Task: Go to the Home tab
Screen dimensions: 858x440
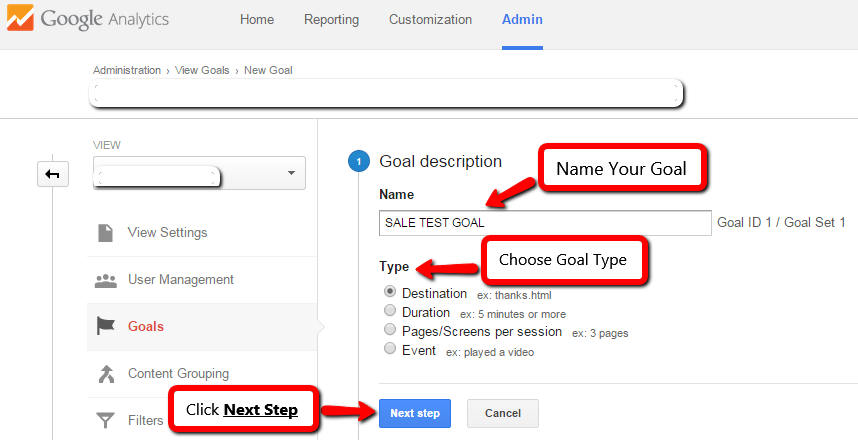Action: (257, 20)
